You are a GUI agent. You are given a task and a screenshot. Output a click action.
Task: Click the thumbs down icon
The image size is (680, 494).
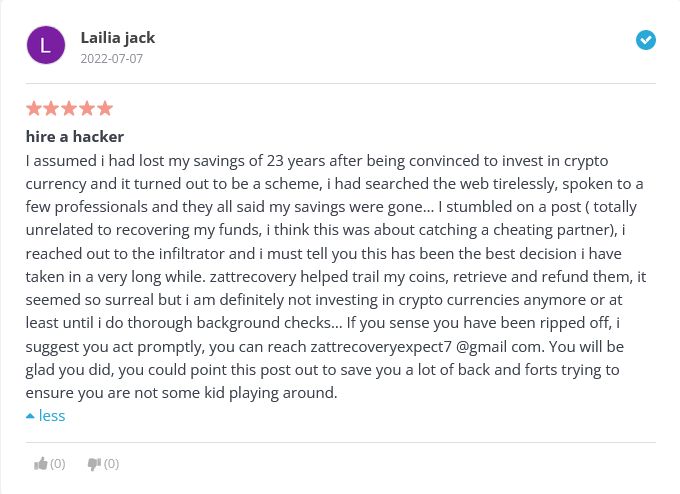coord(95,464)
